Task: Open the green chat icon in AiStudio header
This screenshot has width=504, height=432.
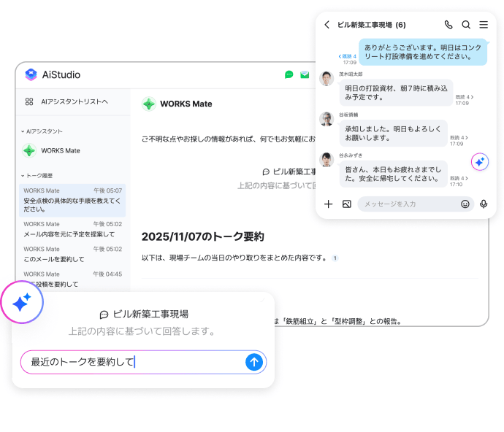Action: [x=289, y=74]
